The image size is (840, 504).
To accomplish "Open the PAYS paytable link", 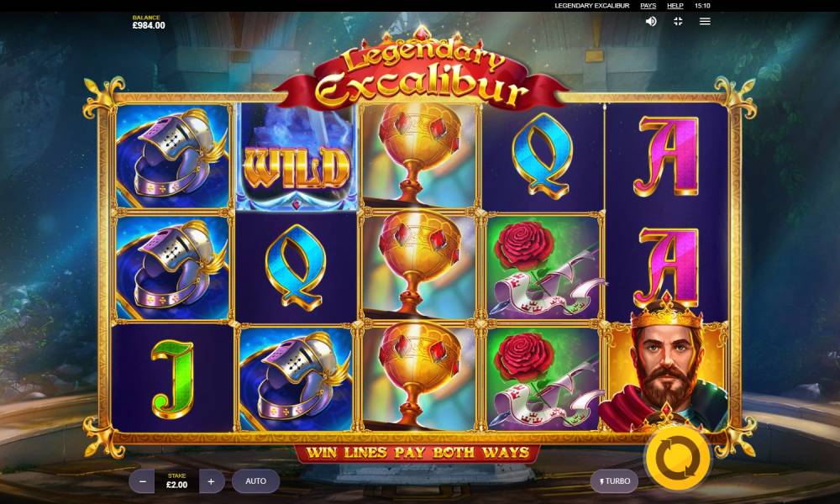I will (648, 6).
